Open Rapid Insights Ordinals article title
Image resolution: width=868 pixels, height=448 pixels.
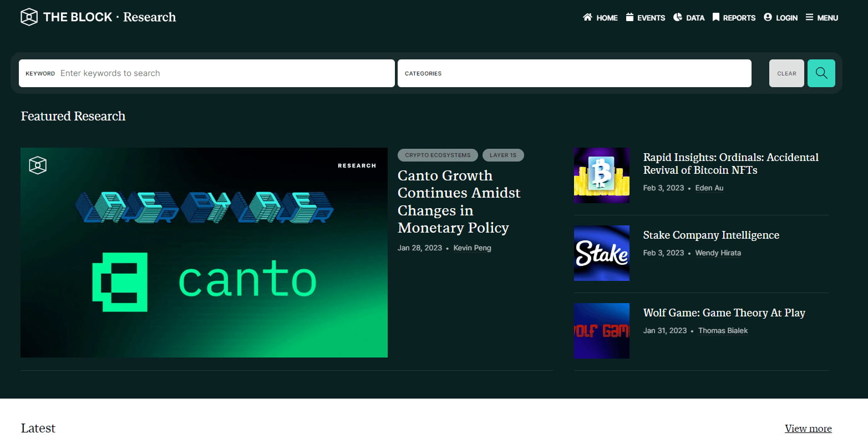pyautogui.click(x=730, y=164)
